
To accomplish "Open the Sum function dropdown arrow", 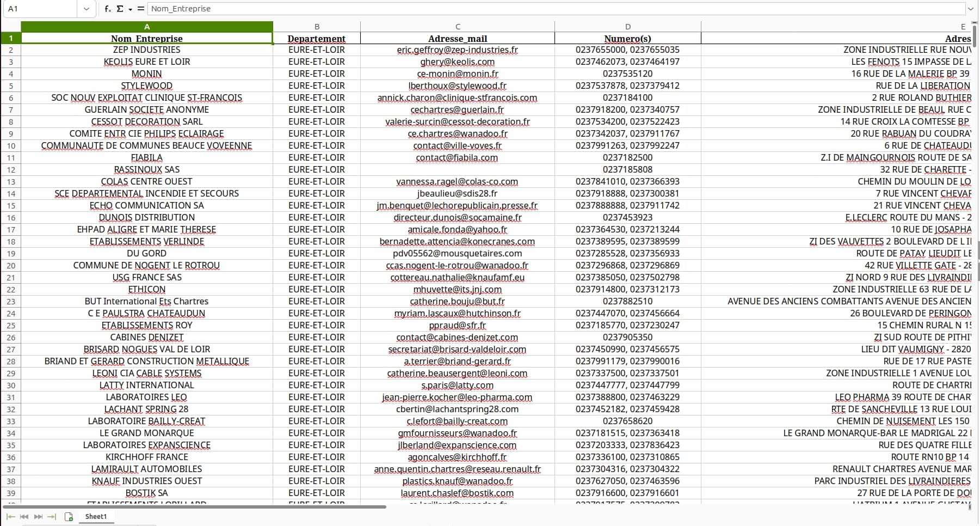I will point(130,9).
